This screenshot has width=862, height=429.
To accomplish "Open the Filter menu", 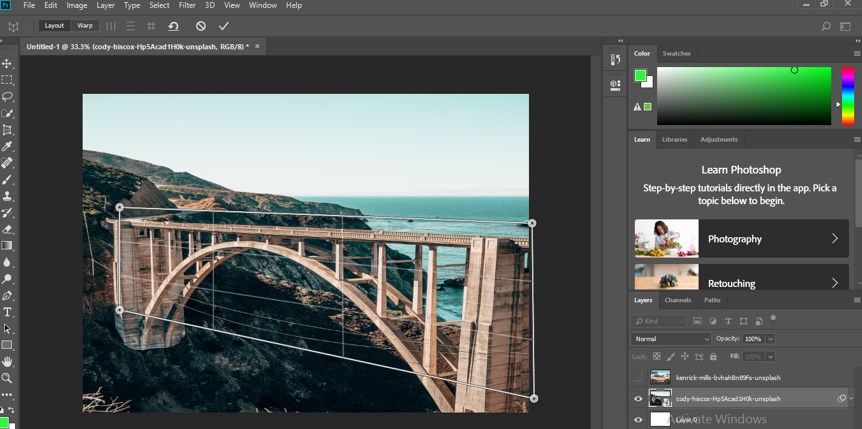I will coord(187,6).
